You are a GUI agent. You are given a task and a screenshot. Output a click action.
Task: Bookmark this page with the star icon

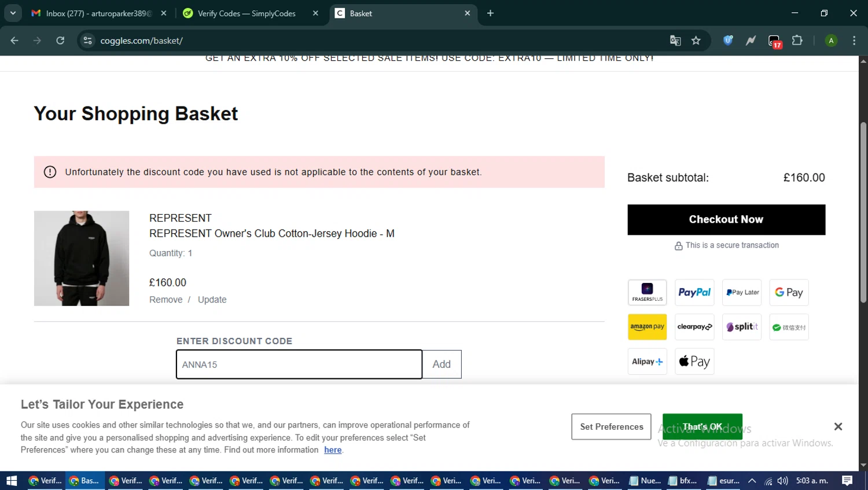[696, 40]
